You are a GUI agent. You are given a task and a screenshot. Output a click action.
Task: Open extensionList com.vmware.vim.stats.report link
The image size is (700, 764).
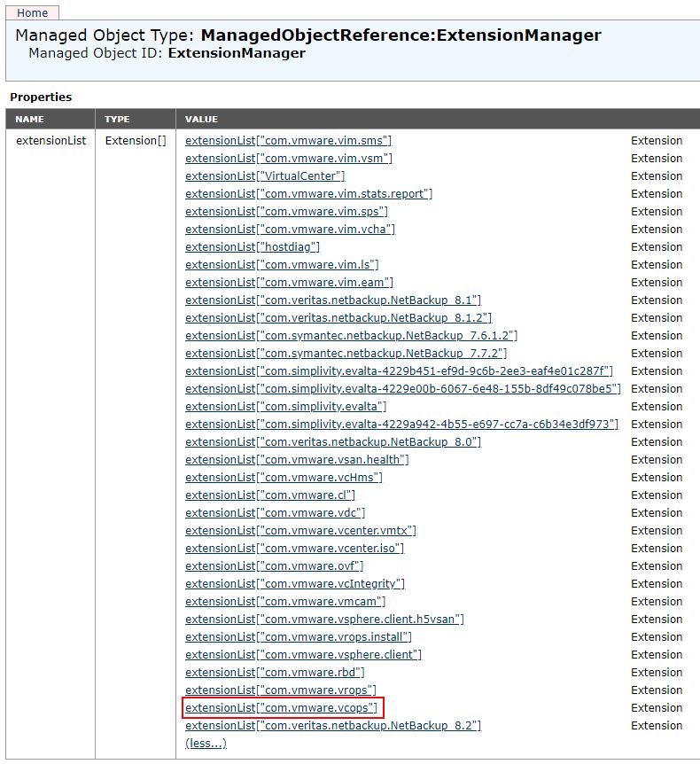click(x=309, y=194)
